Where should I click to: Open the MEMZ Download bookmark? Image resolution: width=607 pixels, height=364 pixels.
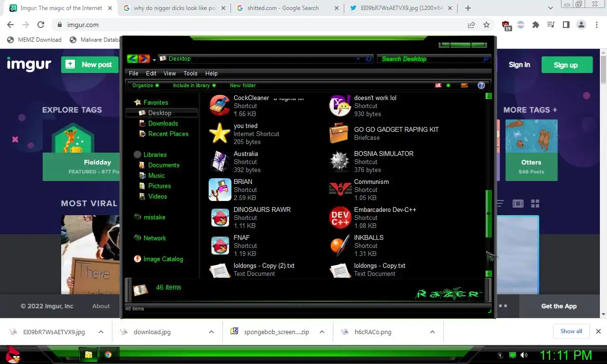34,40
